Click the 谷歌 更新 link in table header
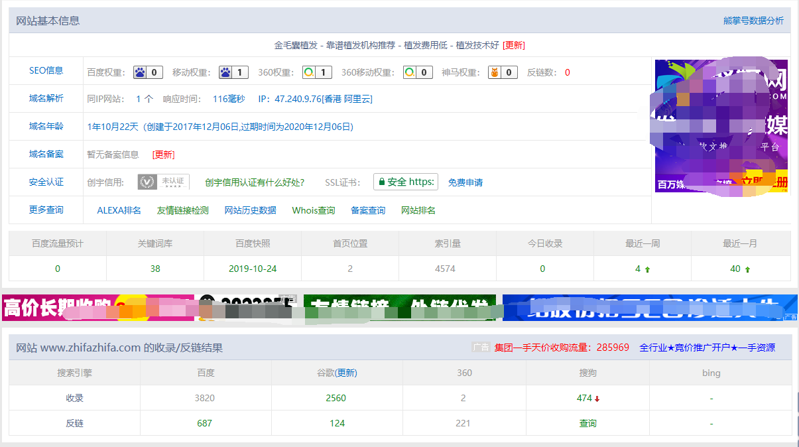 tap(346, 373)
